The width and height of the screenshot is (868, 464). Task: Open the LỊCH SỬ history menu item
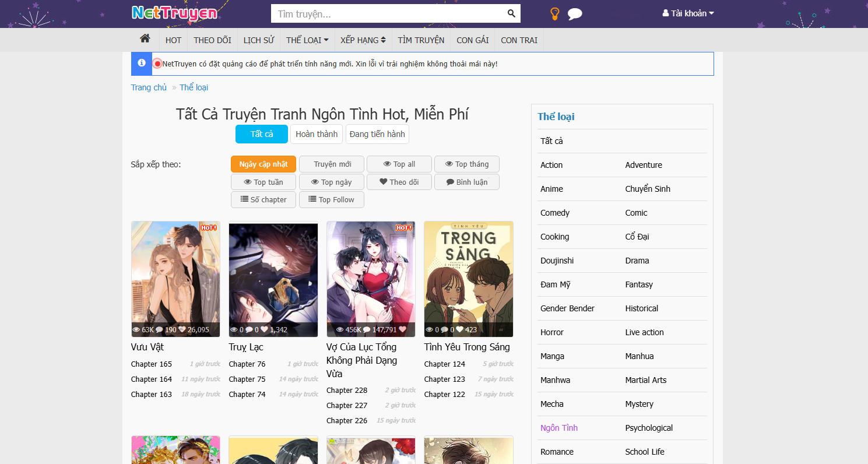point(259,40)
